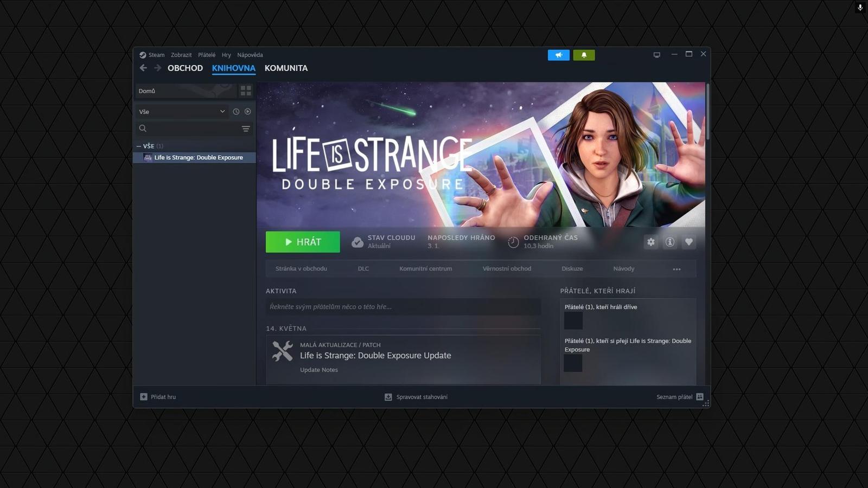Viewport: 868px width, 488px height.
Task: Switch library to grid view icon
Action: pos(246,91)
